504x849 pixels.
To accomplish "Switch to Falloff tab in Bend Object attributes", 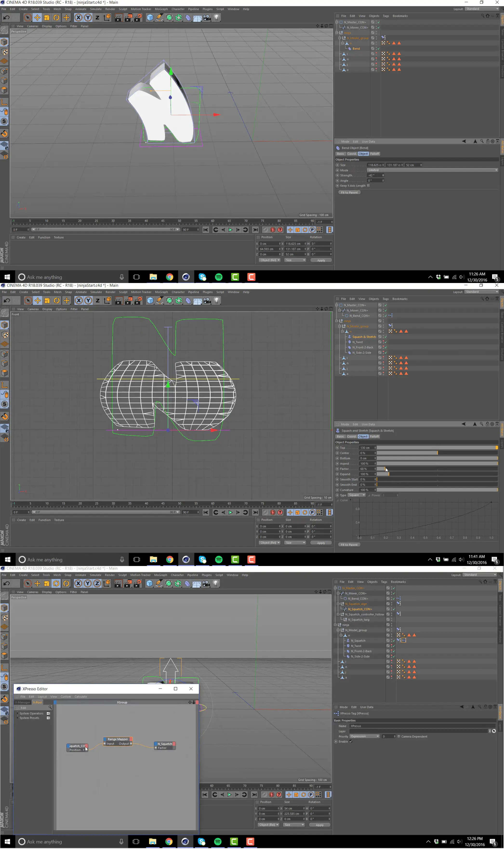I will click(375, 154).
